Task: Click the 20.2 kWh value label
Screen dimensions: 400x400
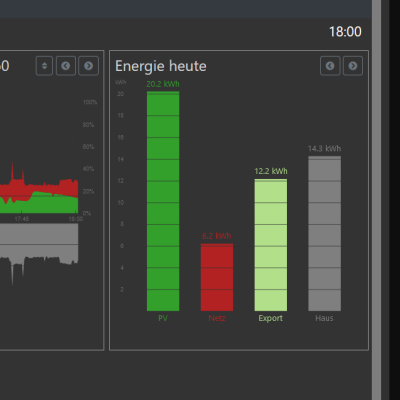Action: tap(163, 84)
